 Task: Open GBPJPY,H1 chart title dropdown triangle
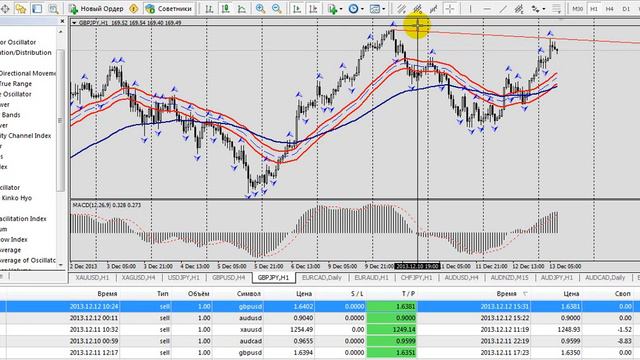(74, 23)
